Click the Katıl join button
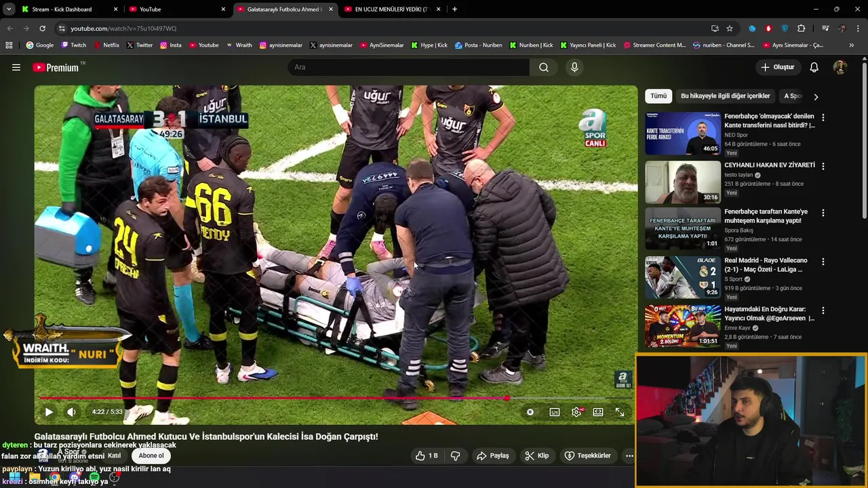868x488 pixels. [114, 455]
